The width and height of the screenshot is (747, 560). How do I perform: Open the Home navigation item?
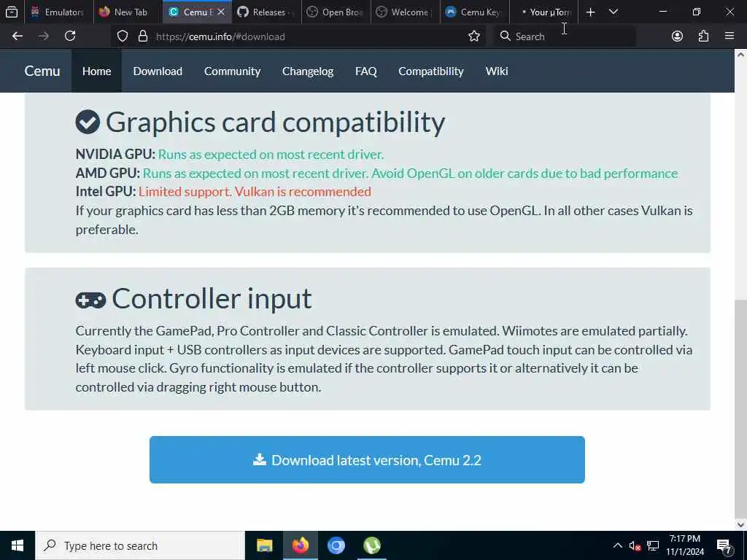coord(97,71)
